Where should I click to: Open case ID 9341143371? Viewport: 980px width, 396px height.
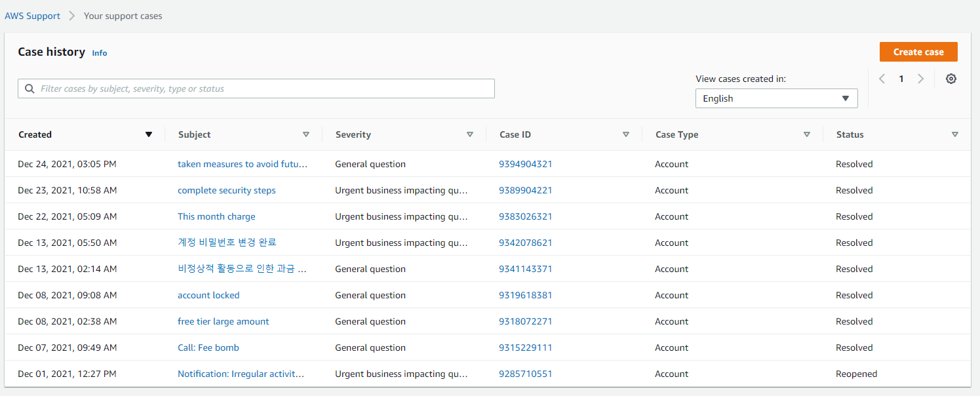pos(526,269)
